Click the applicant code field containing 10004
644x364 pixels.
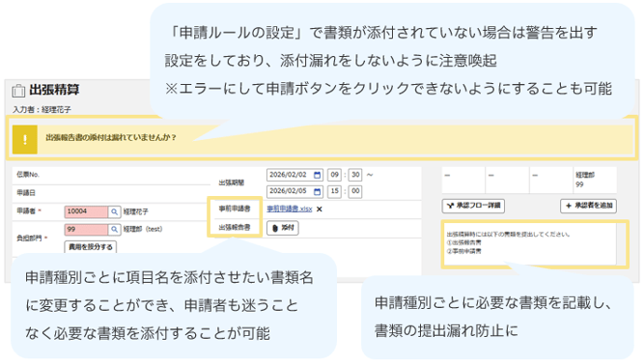[86, 211]
